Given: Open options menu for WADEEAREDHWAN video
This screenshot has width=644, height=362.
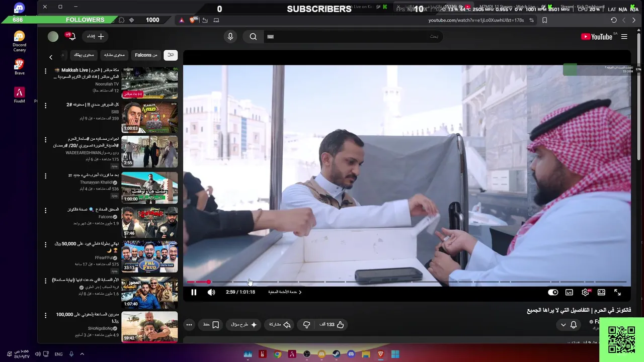Looking at the screenshot, I should point(45,140).
